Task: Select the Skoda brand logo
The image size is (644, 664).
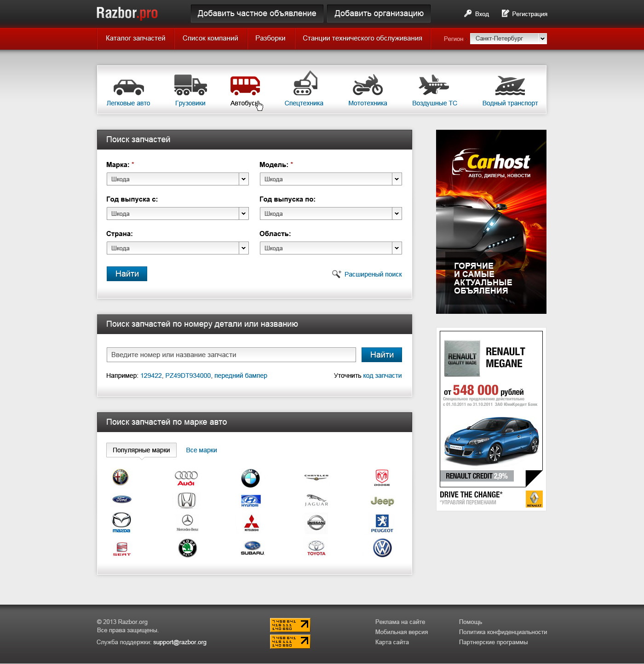Action: coord(187,548)
